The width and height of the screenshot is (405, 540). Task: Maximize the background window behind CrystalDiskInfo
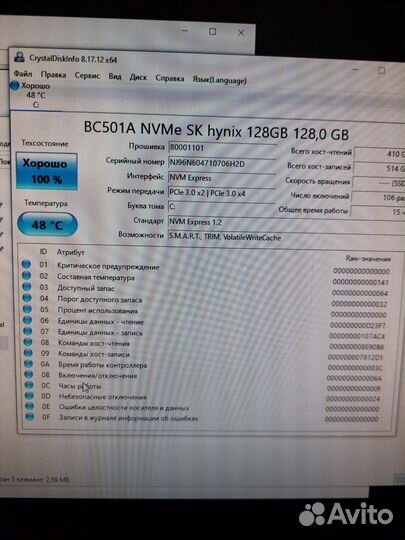[x=213, y=32]
